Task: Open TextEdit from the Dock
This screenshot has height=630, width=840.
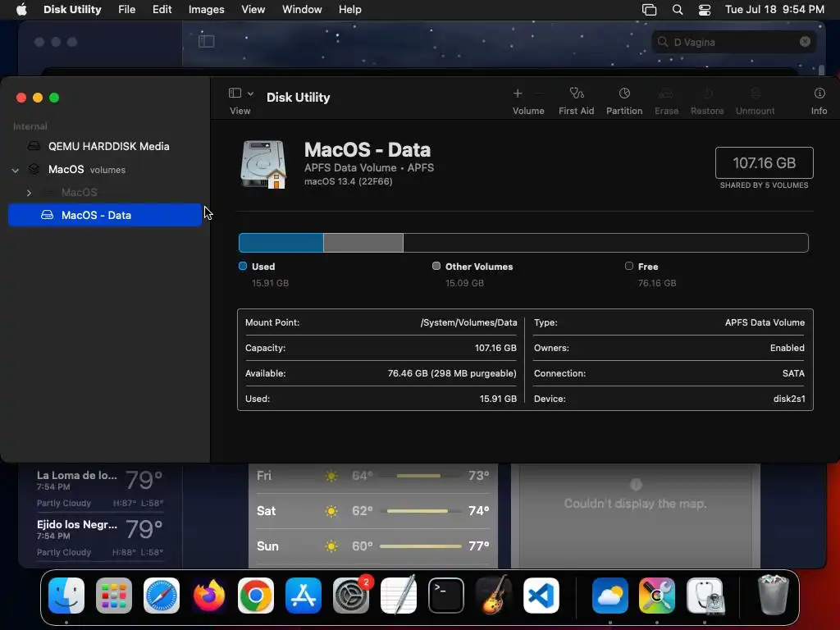Action: pos(399,596)
